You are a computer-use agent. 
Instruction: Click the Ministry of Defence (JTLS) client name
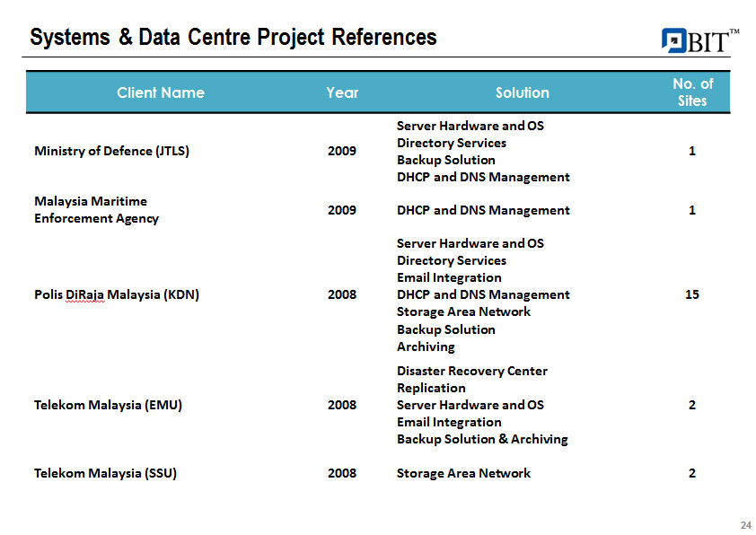pos(111,151)
